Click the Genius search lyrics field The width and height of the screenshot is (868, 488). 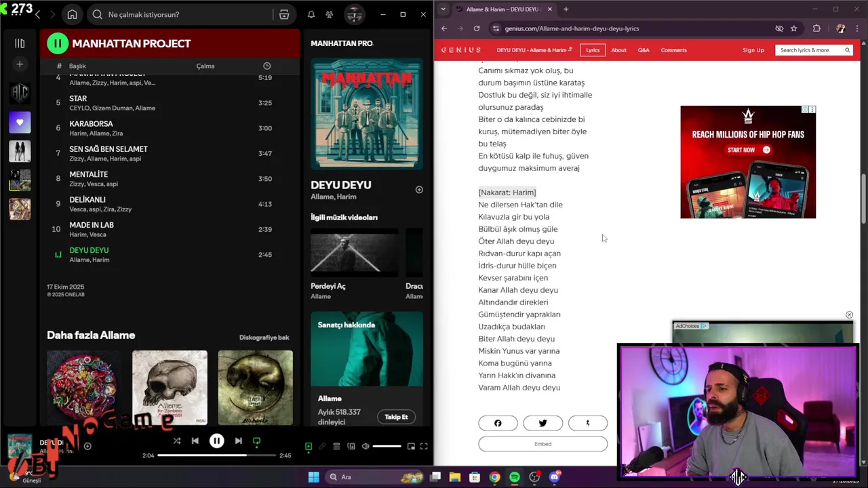[814, 50]
